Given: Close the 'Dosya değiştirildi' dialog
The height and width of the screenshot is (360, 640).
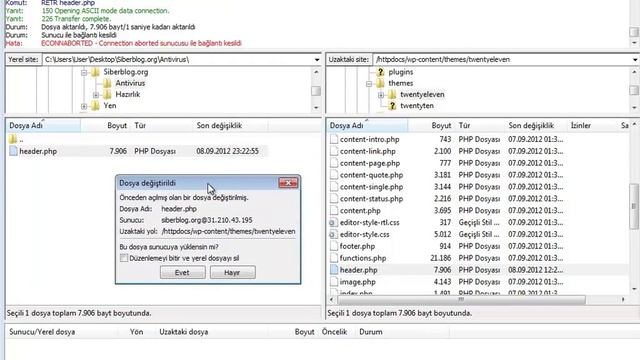Looking at the screenshot, I should tap(288, 183).
